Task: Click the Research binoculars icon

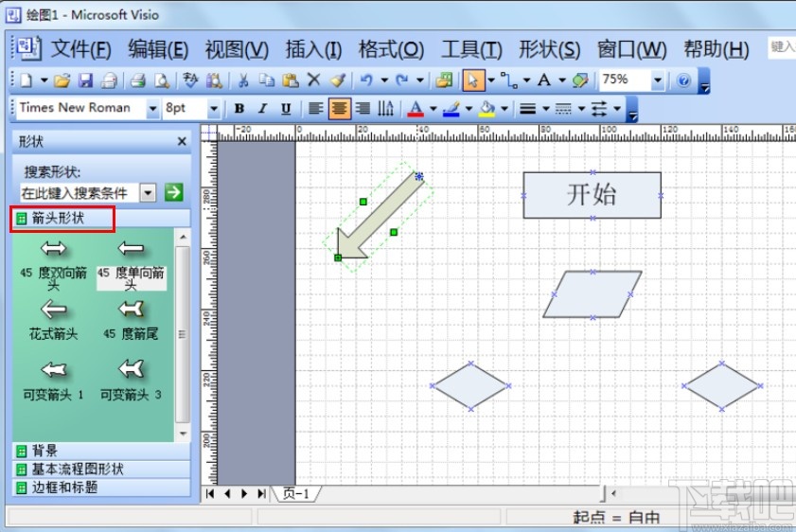Action: (x=214, y=80)
